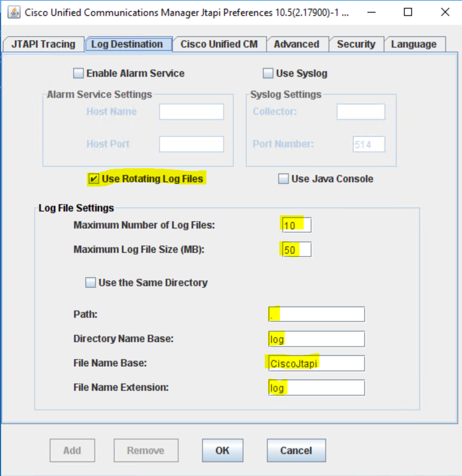Maximize the Jtapi Preferences window
The height and width of the screenshot is (476, 462).
(x=408, y=12)
